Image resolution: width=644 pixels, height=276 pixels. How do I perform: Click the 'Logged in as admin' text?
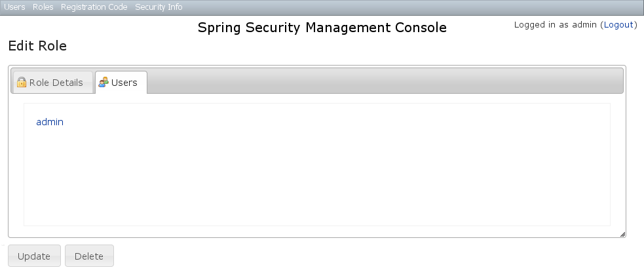(x=555, y=25)
